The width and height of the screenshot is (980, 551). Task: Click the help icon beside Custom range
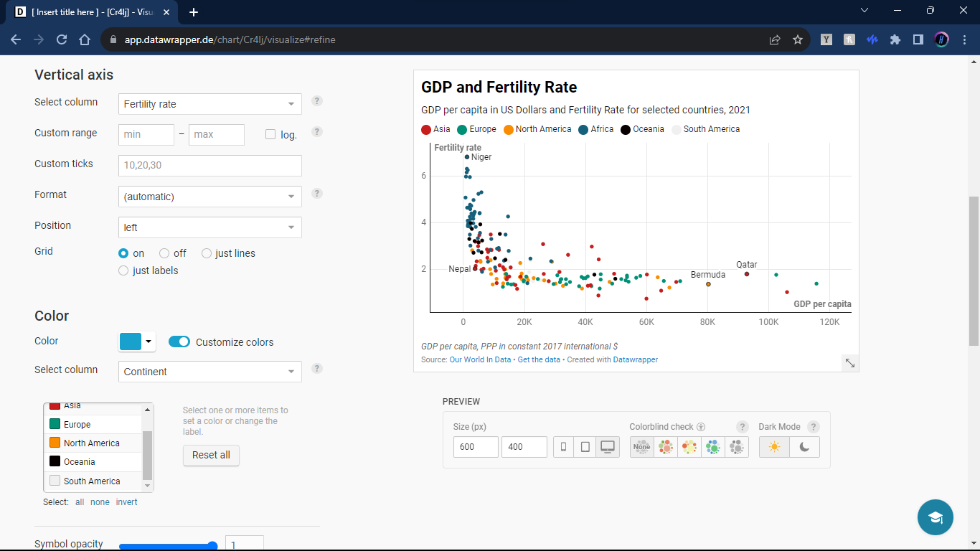(x=317, y=132)
